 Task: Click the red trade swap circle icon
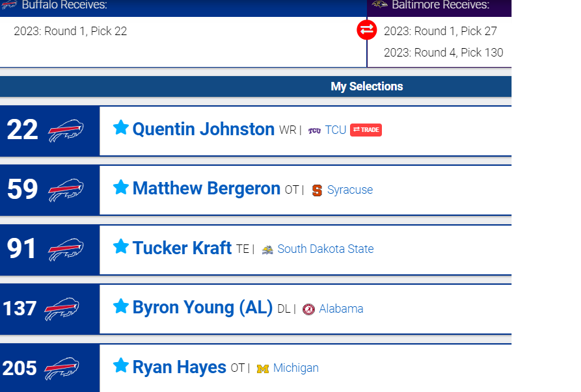(x=367, y=30)
